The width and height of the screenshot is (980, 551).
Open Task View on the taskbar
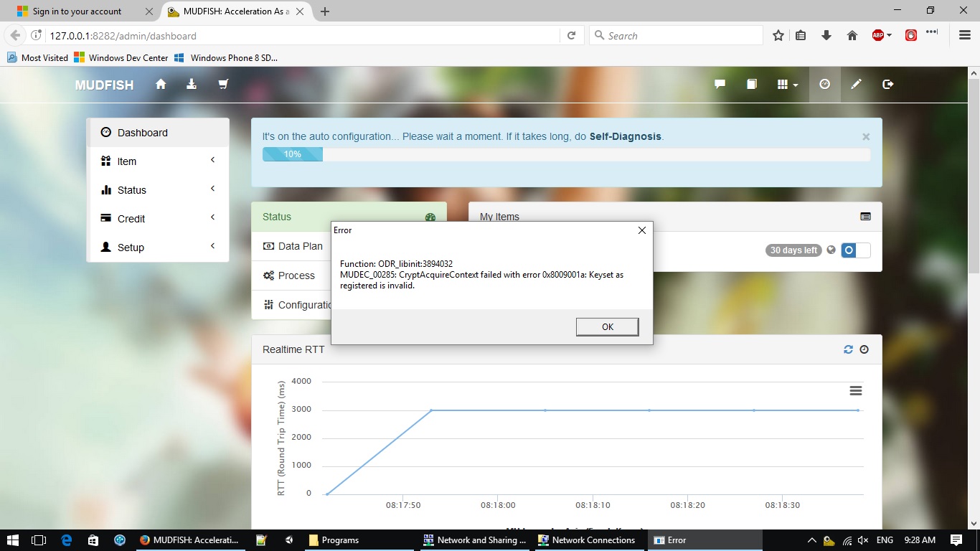[x=39, y=540]
